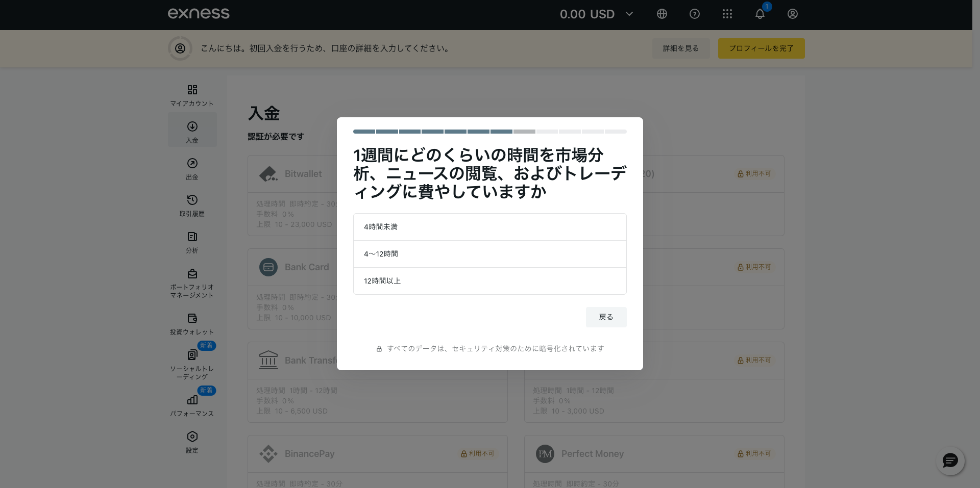Click the language globe icon

[662, 14]
